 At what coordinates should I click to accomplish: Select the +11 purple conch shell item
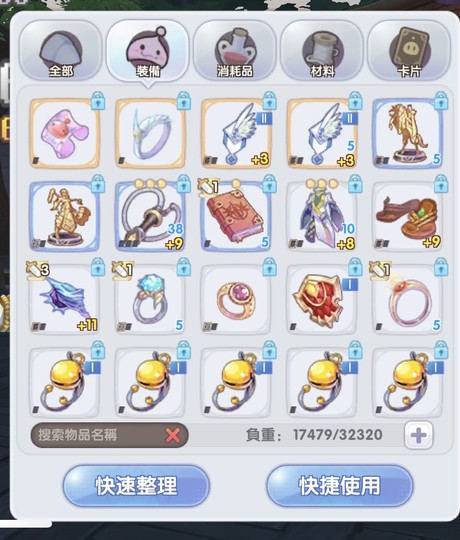pyautogui.click(x=65, y=299)
